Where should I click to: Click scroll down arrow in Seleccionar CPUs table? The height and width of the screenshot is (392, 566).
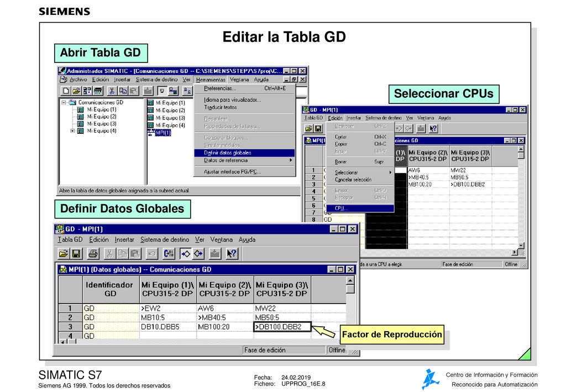click(x=521, y=245)
